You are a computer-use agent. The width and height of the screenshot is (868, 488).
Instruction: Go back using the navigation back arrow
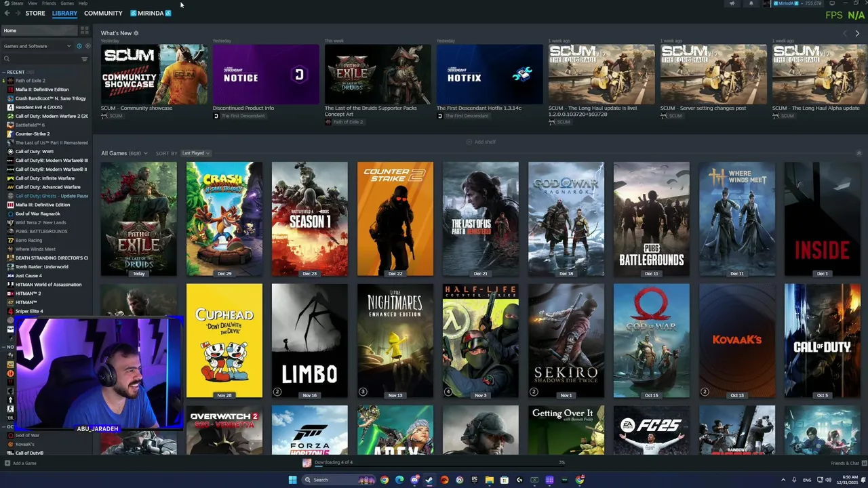pos(7,14)
